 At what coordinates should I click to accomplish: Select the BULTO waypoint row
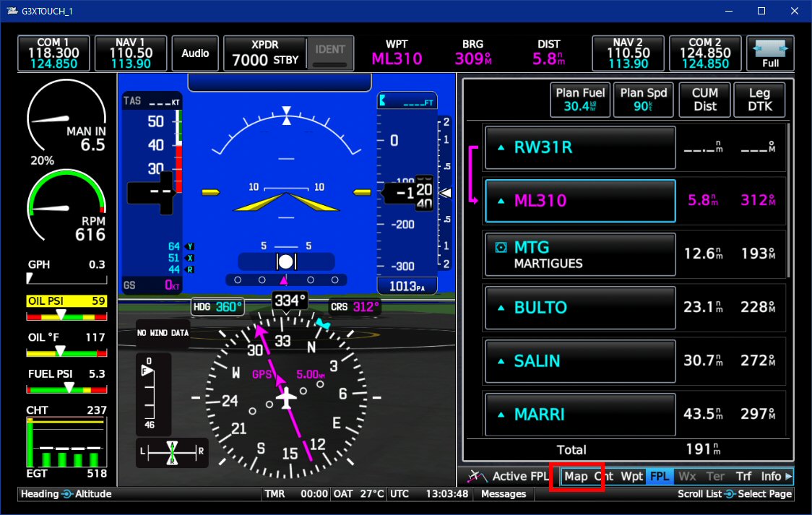click(579, 308)
